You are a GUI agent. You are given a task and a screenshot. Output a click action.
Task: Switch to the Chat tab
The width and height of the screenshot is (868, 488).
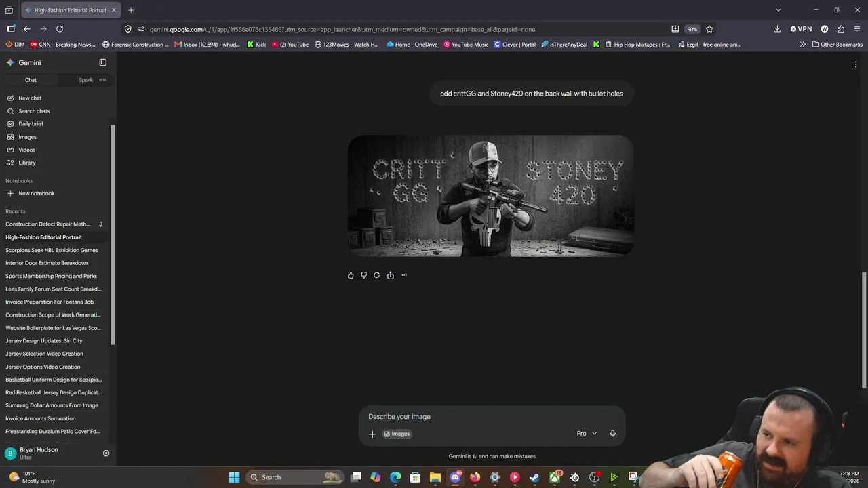(31, 80)
